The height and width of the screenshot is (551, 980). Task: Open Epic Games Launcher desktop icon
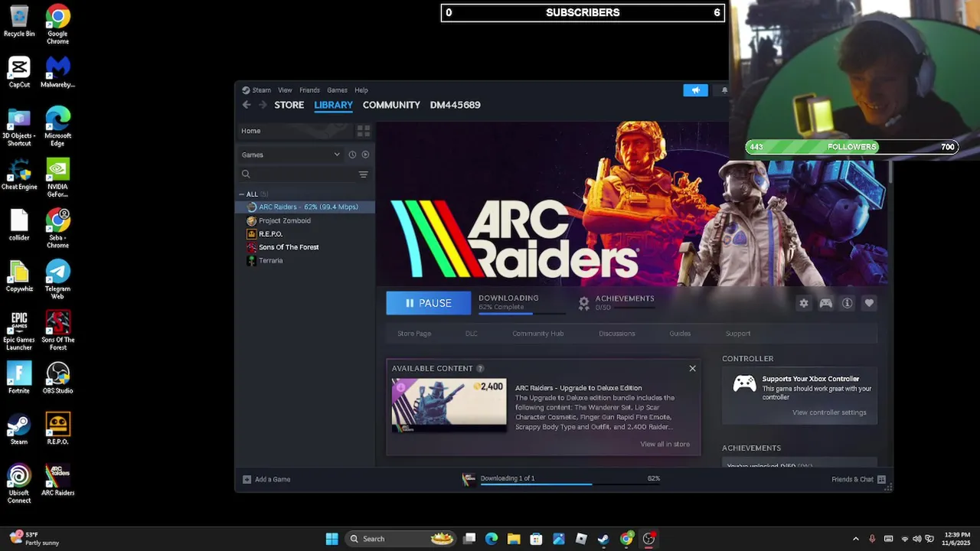(19, 331)
